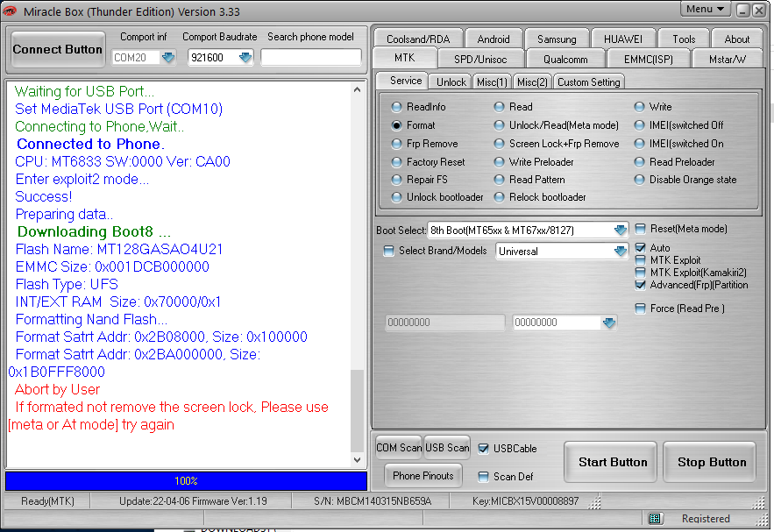Viewport: 774px width, 532px height.
Task: Click the 100% blue progress bar
Action: coord(186,480)
